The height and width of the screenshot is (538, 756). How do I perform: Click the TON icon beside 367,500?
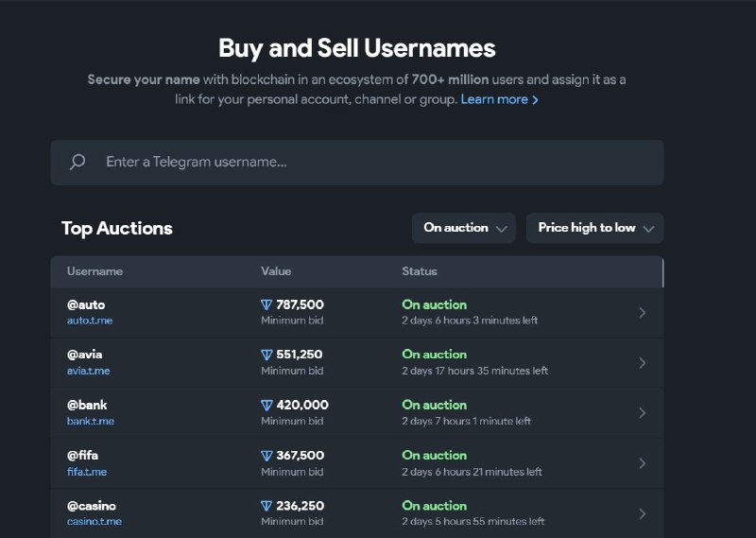point(266,456)
